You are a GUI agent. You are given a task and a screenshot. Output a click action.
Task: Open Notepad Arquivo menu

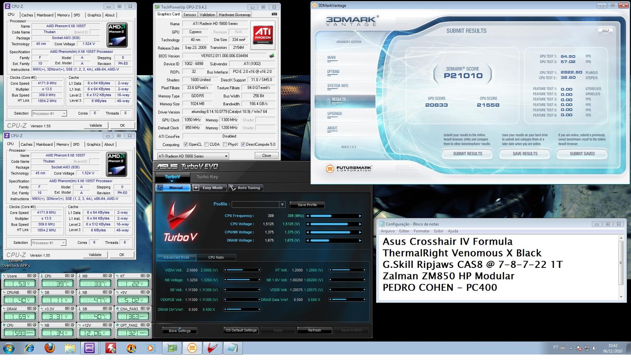(387, 231)
